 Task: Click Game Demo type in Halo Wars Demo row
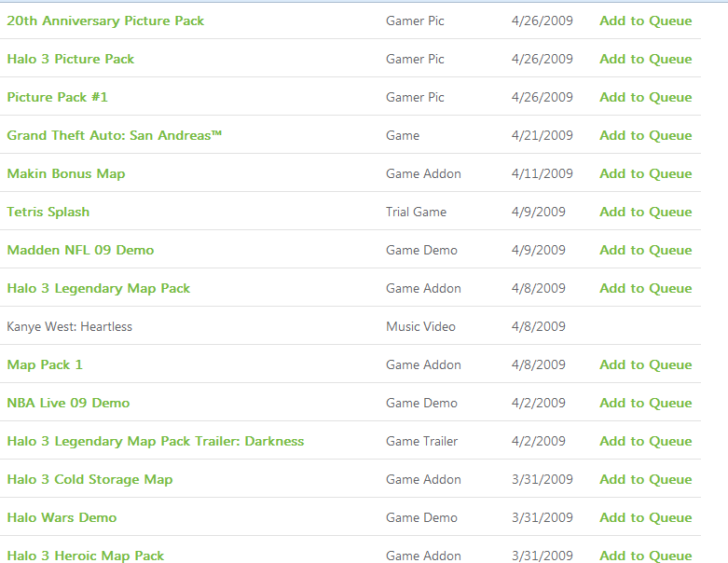[x=421, y=517]
